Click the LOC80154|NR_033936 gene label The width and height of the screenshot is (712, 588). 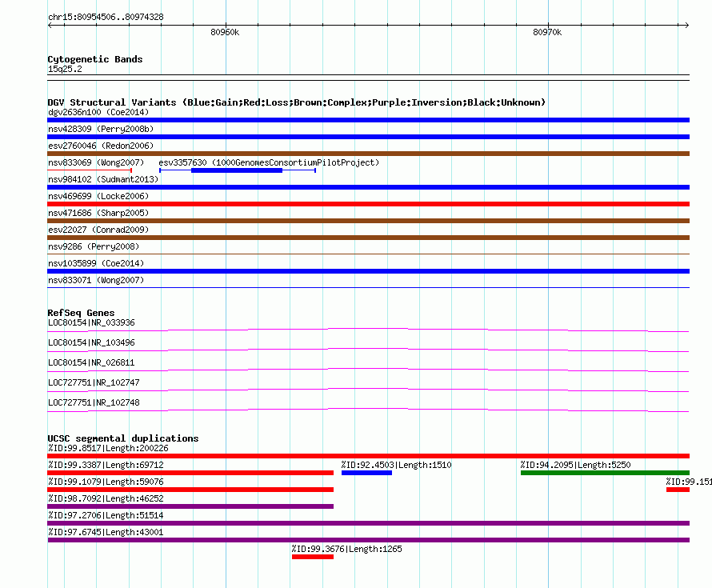pyautogui.click(x=91, y=322)
